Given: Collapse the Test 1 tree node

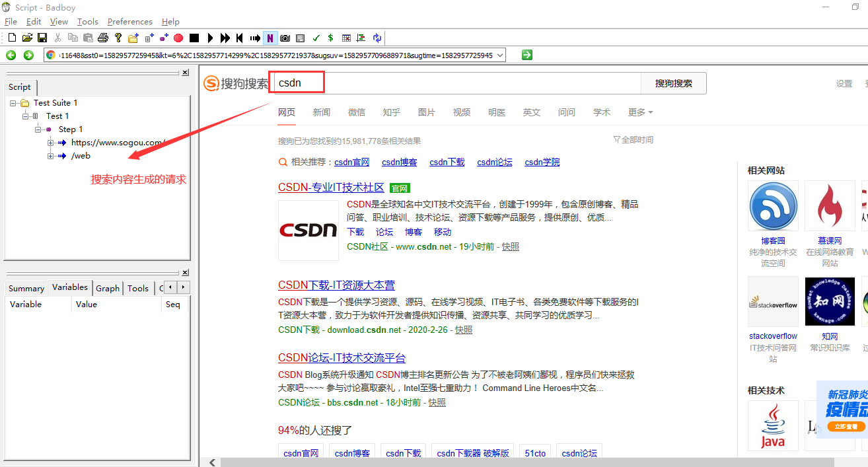Looking at the screenshot, I should coord(26,116).
